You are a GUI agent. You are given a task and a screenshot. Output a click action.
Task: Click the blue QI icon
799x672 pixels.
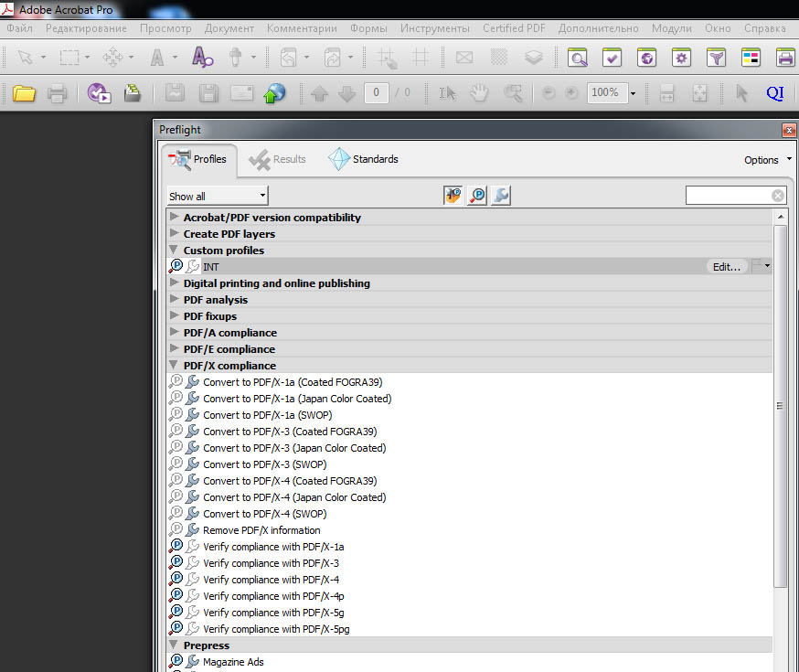pos(775,93)
